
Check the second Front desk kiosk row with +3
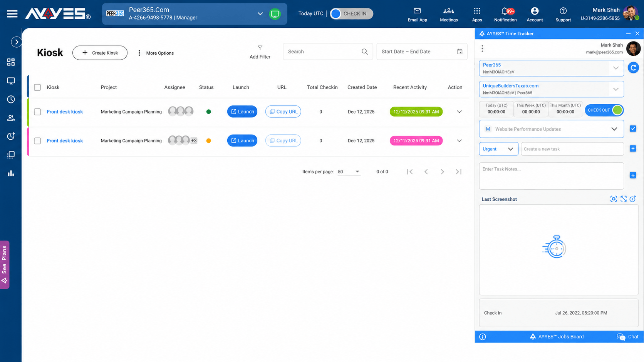(37, 141)
